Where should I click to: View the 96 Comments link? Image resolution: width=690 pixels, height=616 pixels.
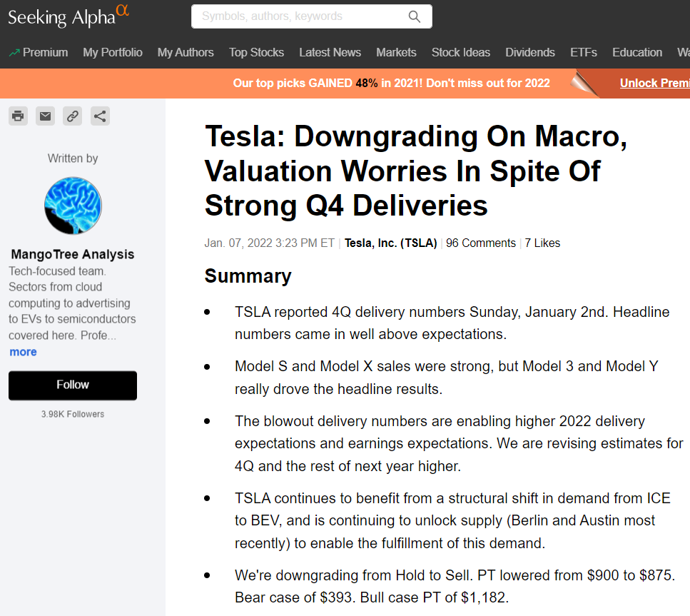click(480, 243)
